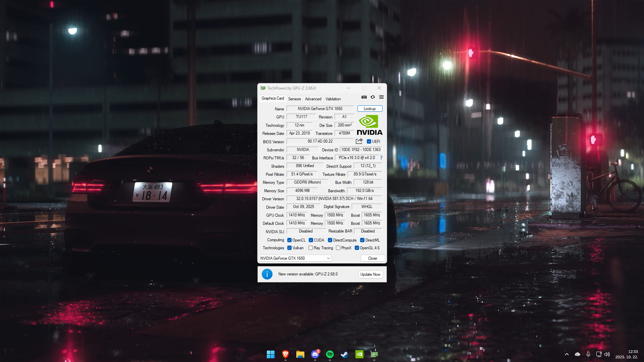Image resolution: width=644 pixels, height=362 pixels.
Task: Click the GPU-Z title bar app icon
Action: [x=263, y=88]
